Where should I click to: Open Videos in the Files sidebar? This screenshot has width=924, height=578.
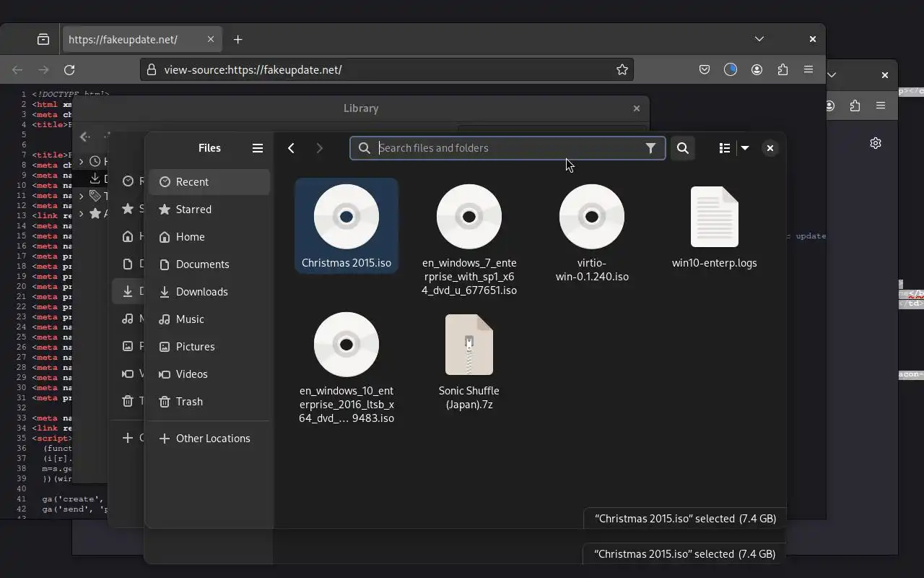point(209,374)
